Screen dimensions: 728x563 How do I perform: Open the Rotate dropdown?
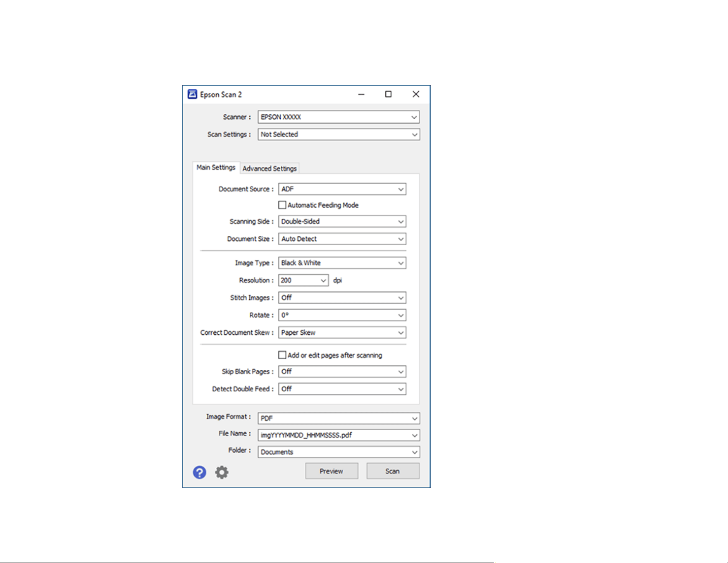click(x=342, y=315)
